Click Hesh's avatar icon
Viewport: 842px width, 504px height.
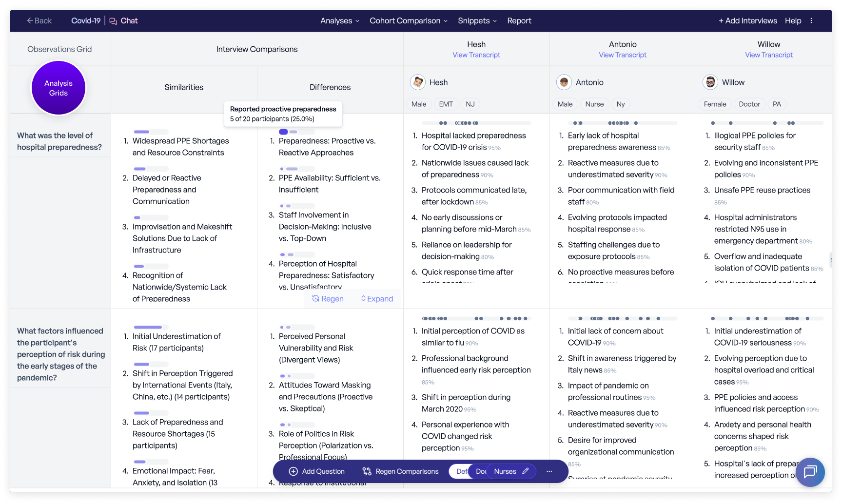point(418,82)
